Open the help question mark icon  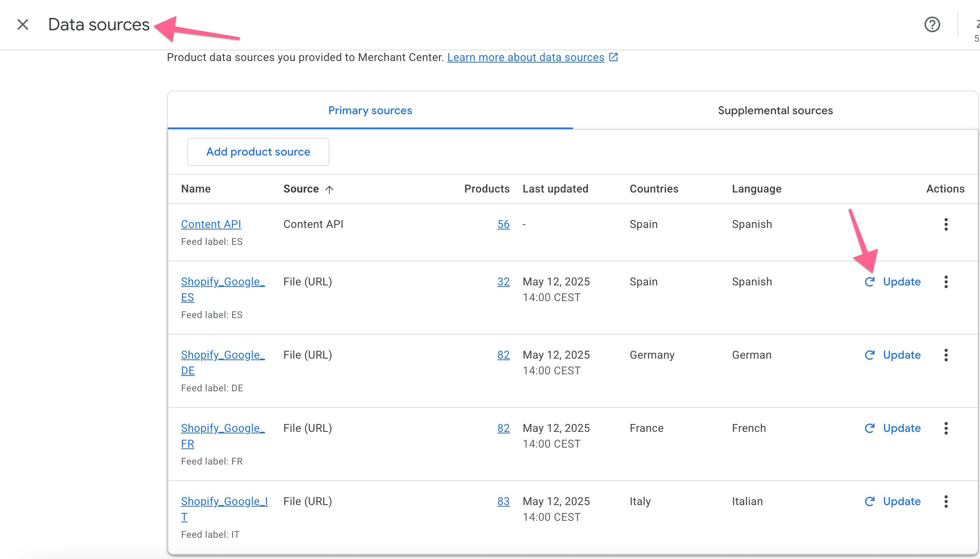pyautogui.click(x=932, y=24)
